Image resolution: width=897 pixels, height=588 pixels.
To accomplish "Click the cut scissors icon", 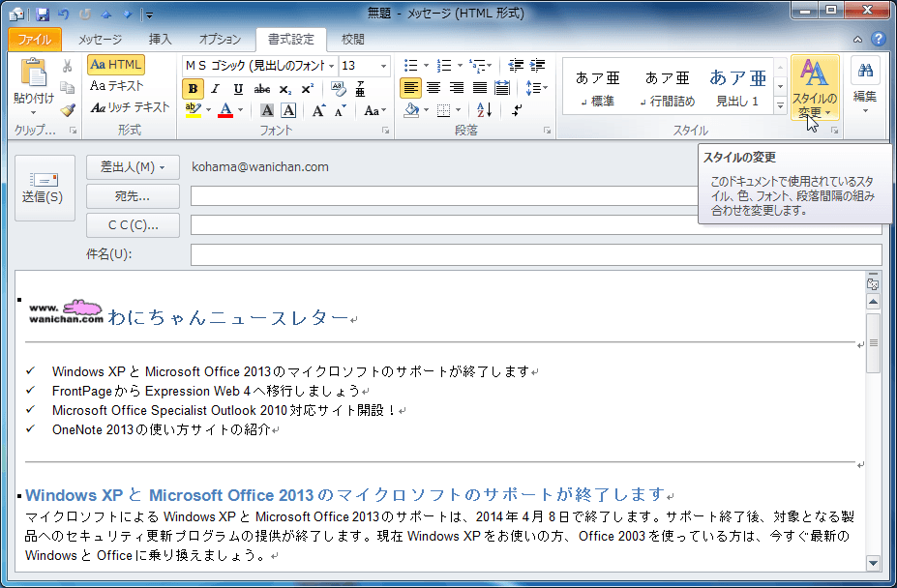I will pyautogui.click(x=68, y=66).
